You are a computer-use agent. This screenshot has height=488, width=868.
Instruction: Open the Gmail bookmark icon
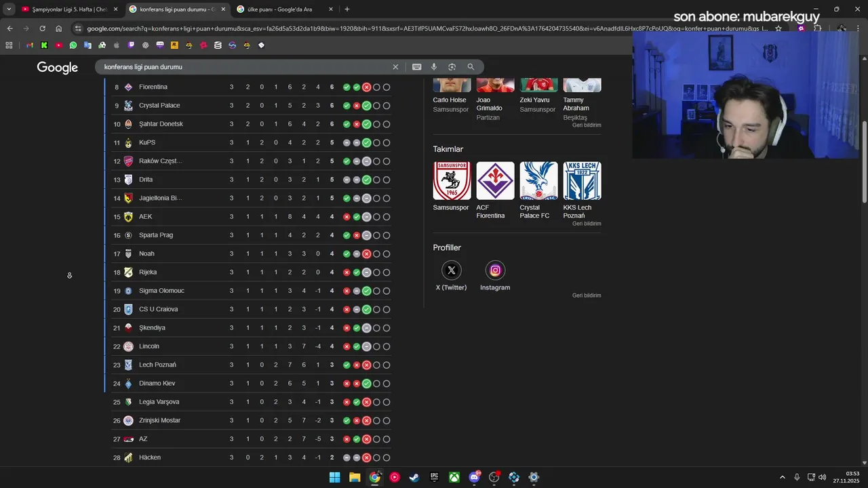click(x=30, y=45)
